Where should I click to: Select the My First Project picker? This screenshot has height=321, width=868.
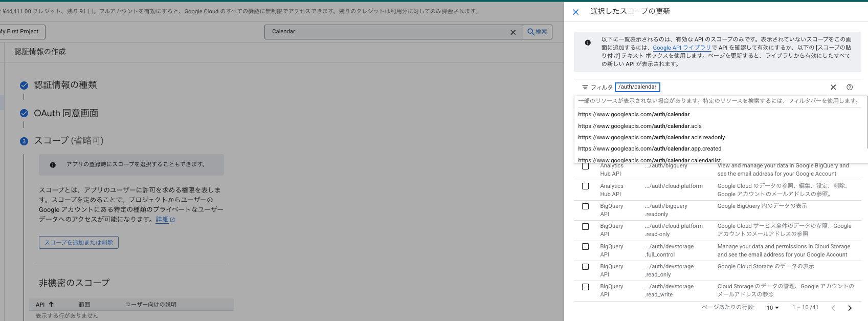20,32
